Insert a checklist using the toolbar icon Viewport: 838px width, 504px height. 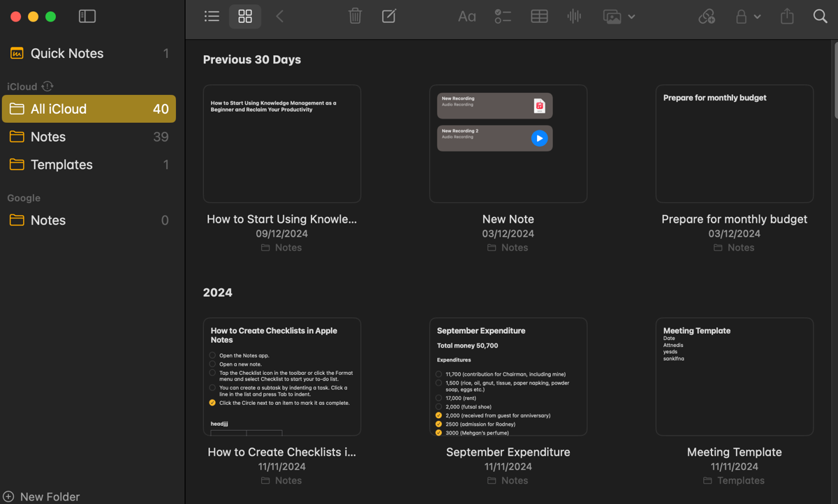[503, 16]
